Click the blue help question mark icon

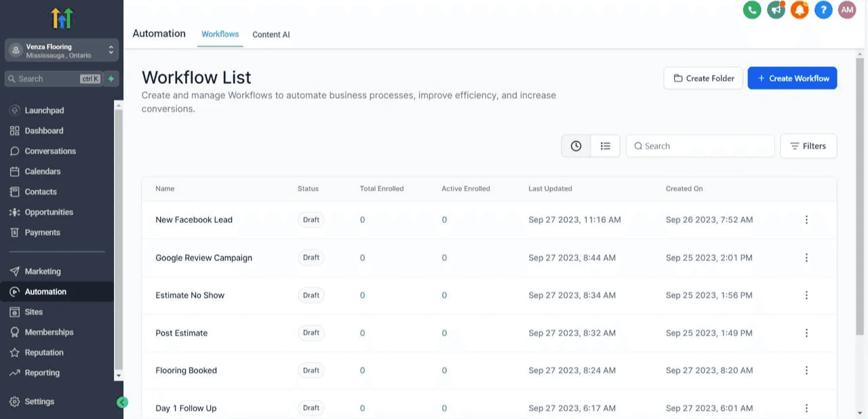[x=823, y=10]
